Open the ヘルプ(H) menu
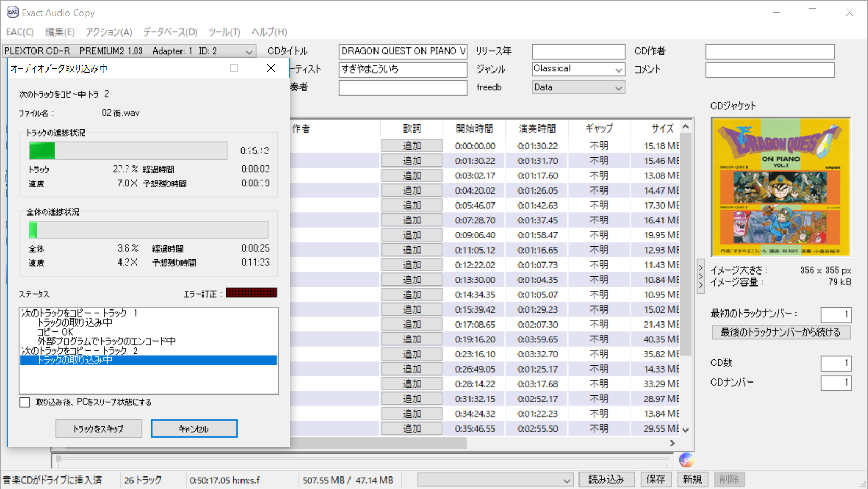 pos(269,32)
